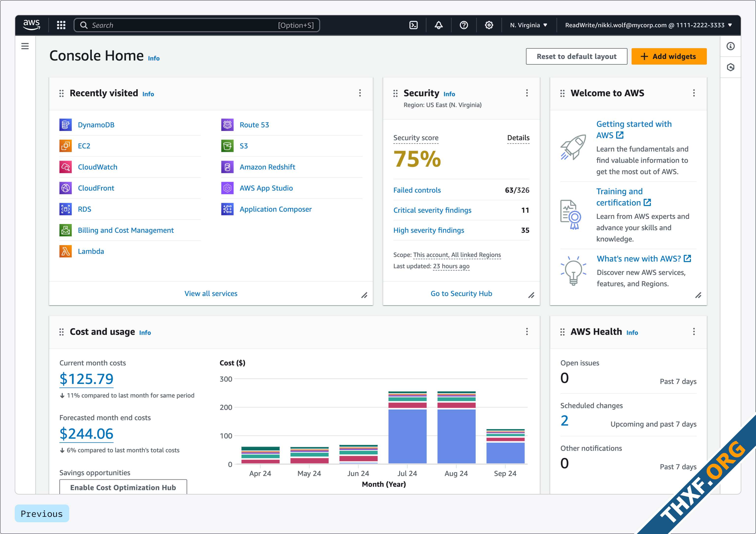Open Getting started with AWS link
Image resolution: width=756 pixels, height=534 pixels.
634,129
